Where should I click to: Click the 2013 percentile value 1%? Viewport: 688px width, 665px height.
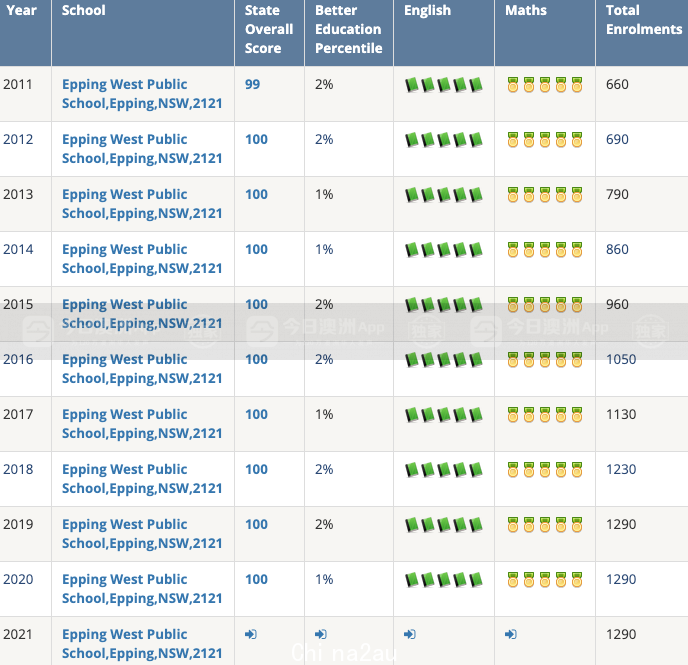(324, 194)
